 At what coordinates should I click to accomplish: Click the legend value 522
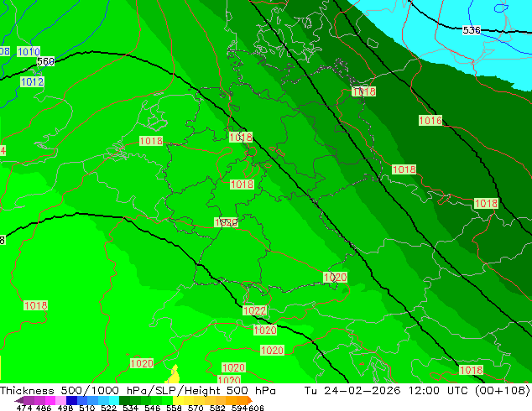108,408
